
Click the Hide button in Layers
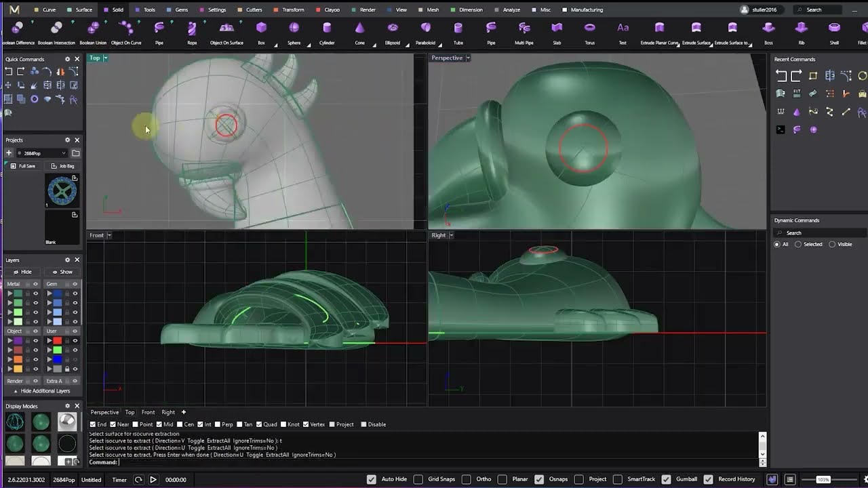click(22, 272)
